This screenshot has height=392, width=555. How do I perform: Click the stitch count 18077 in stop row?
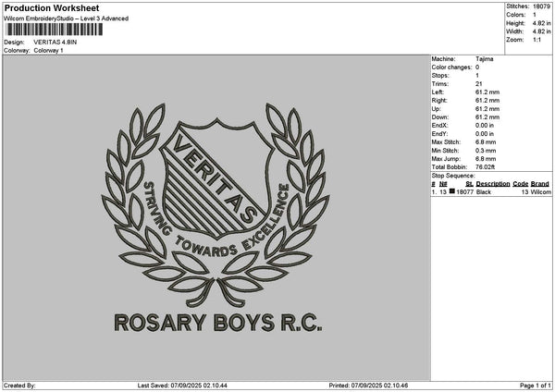(464, 192)
